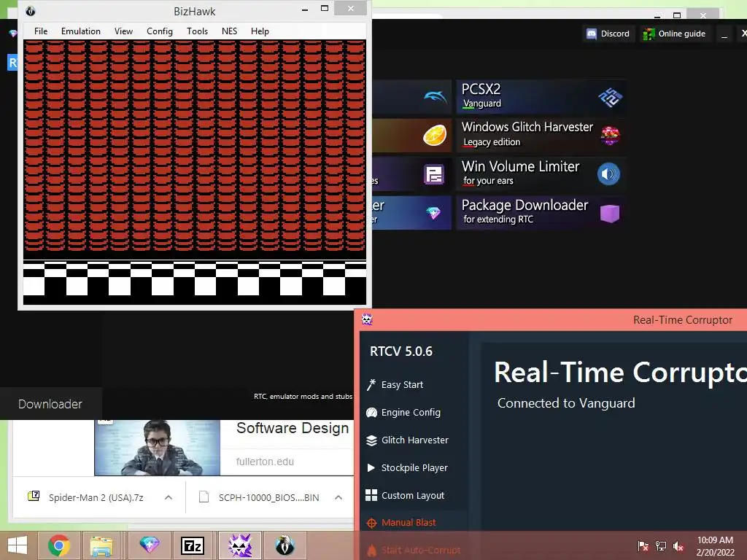Screen dimensions: 747x560
Task: Click Manual Blast in RTC sidebar
Action: 409,522
